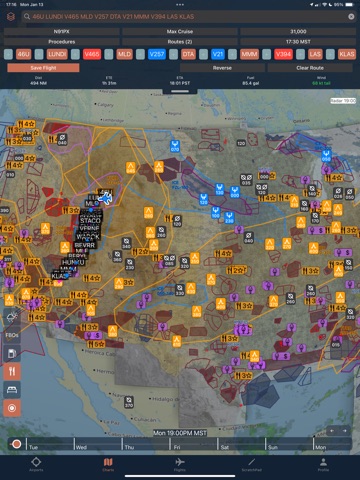This screenshot has width=360, height=480.
Task: Jump to Wed on the weather timeline
Action: [81, 447]
